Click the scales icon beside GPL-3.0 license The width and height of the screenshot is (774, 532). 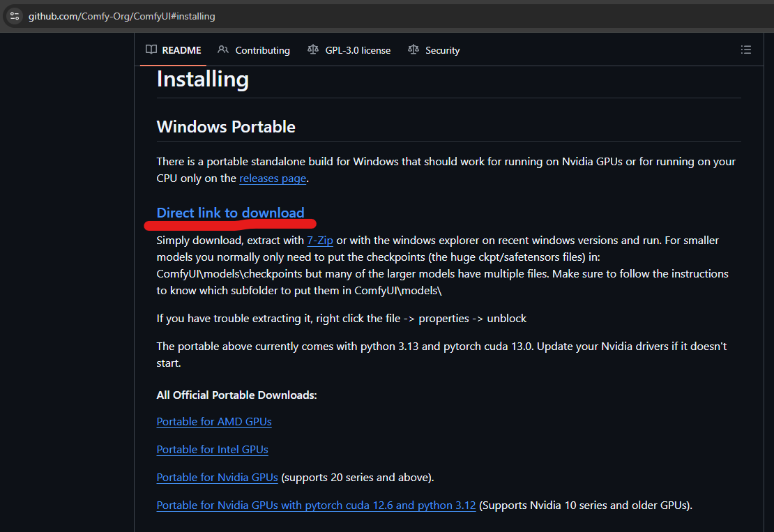coord(313,50)
